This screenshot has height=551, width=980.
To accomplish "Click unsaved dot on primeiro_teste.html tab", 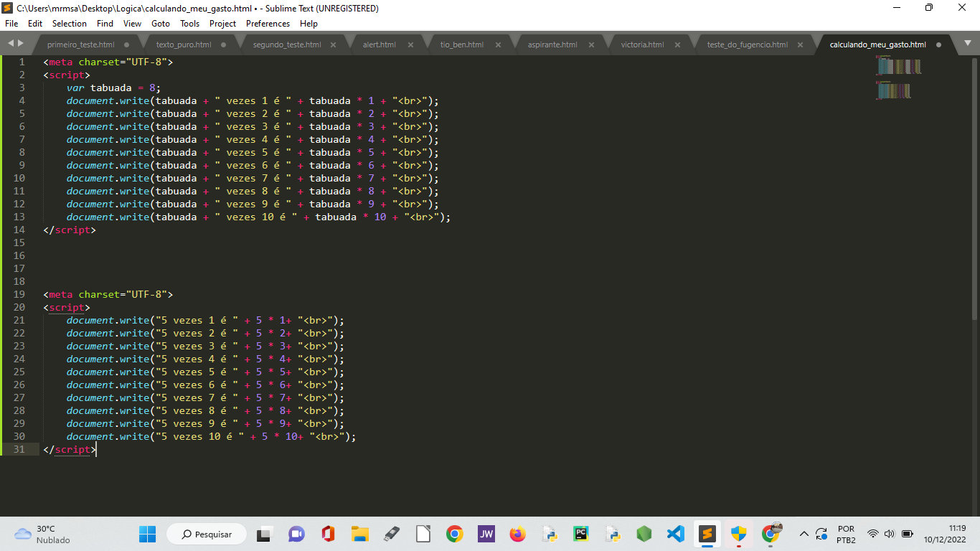I will coord(126,44).
